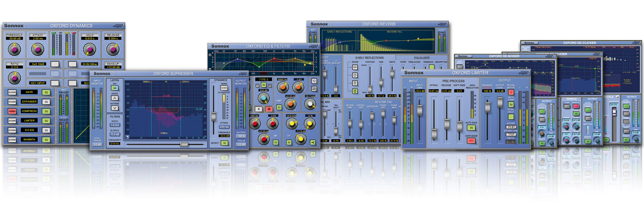Click the Limiter INPUT GAIN fader
The image size is (644, 209).
(x=420, y=109)
